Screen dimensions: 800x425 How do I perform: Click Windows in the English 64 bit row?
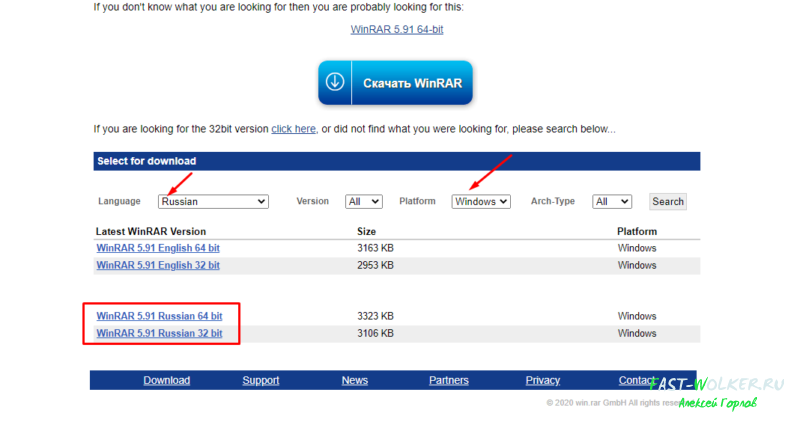coord(637,248)
